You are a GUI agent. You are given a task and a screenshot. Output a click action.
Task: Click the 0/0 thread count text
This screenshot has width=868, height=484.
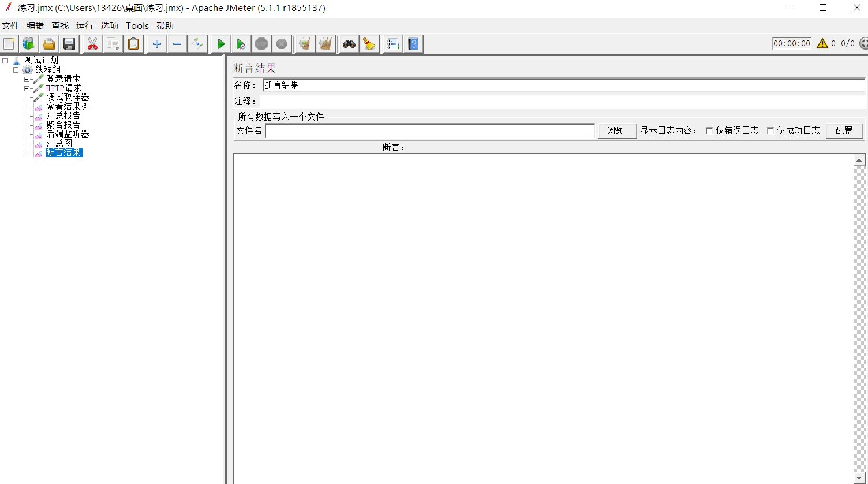tap(848, 43)
